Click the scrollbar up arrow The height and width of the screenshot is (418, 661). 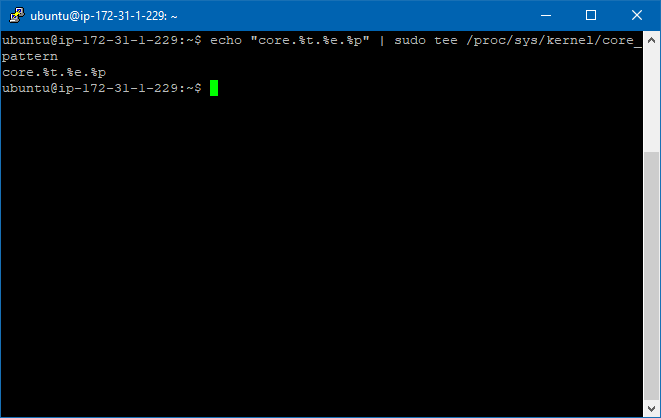651,40
